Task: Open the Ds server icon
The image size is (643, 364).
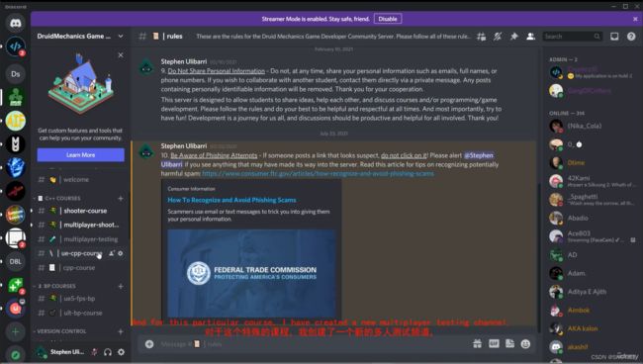Action: tap(16, 74)
